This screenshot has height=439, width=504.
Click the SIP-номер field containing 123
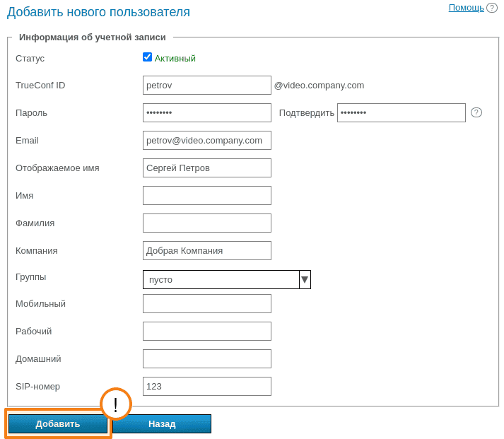(x=207, y=386)
